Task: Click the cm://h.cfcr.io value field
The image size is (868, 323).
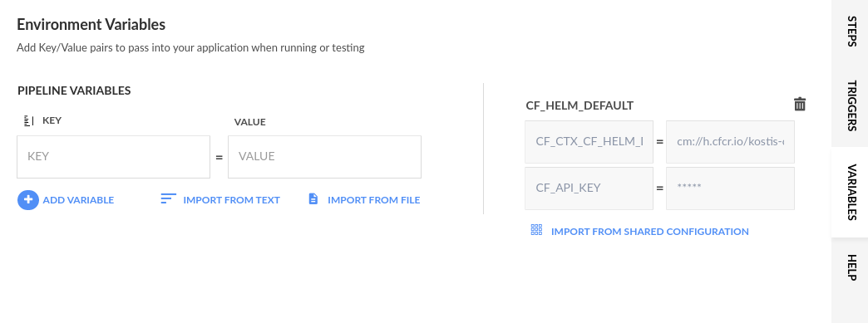Action: 730,142
